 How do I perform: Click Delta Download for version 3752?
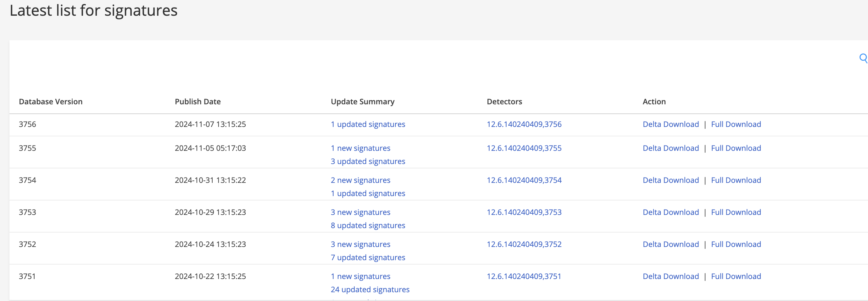671,244
